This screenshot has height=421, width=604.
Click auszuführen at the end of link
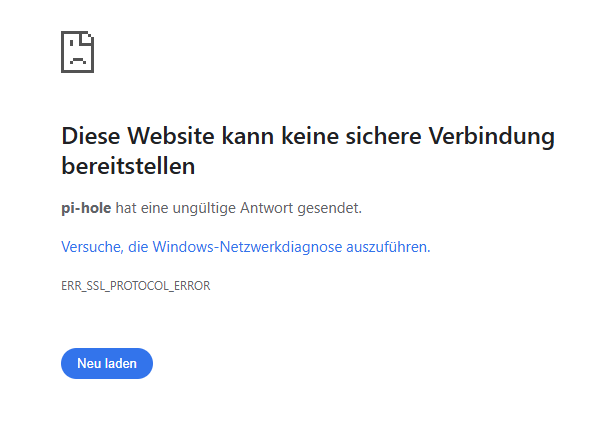point(388,247)
